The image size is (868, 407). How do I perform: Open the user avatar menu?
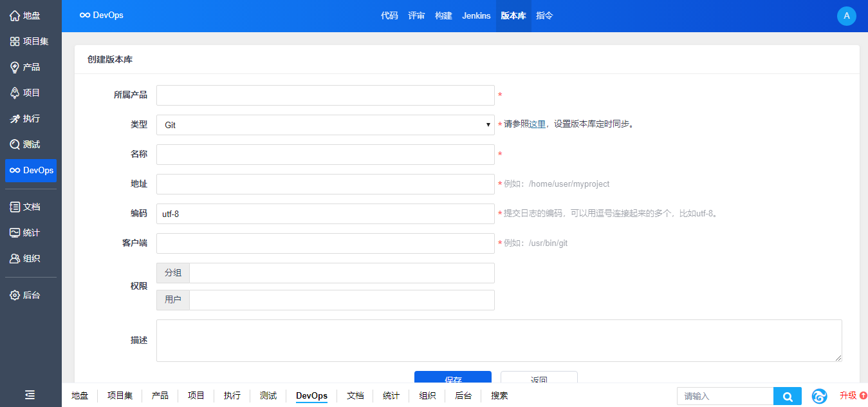[x=846, y=15]
